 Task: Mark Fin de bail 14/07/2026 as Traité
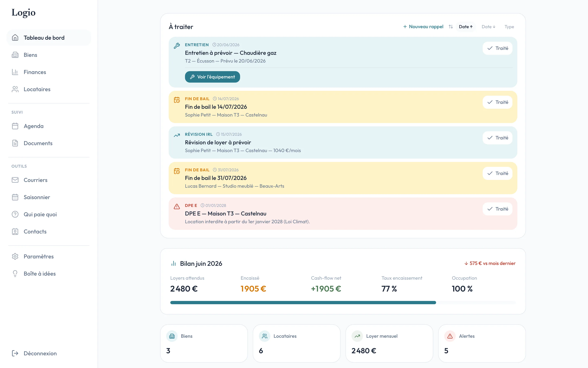click(x=497, y=102)
